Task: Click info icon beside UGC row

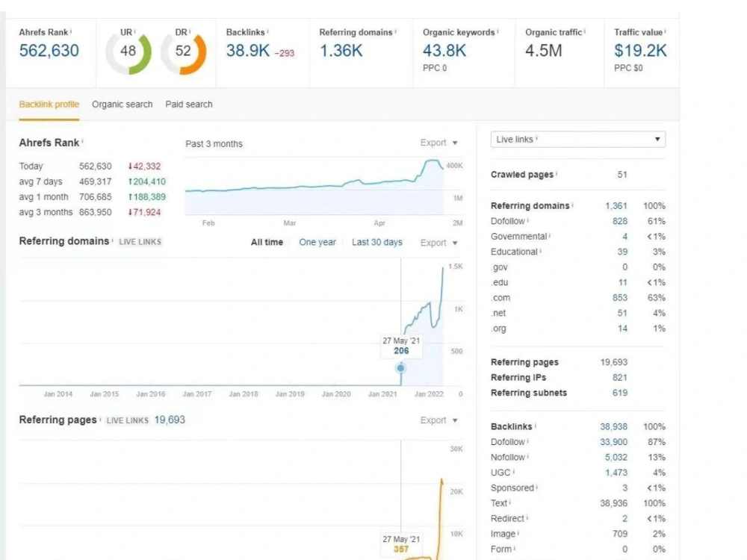Action: [x=514, y=471]
